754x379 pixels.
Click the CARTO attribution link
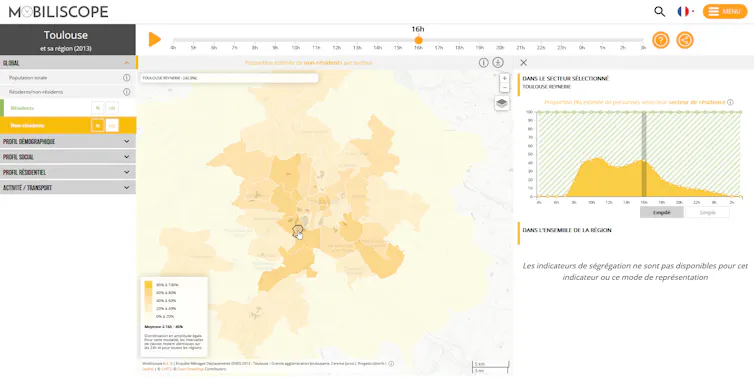pyautogui.click(x=166, y=369)
